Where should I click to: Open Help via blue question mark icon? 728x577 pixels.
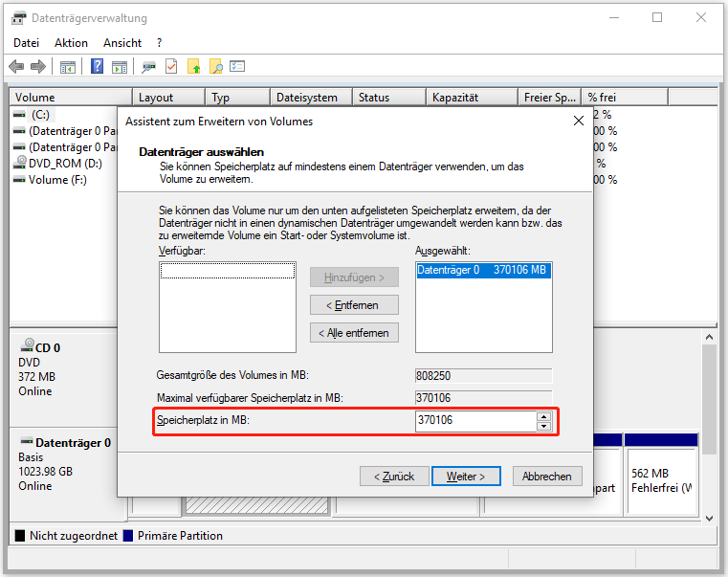point(97,66)
